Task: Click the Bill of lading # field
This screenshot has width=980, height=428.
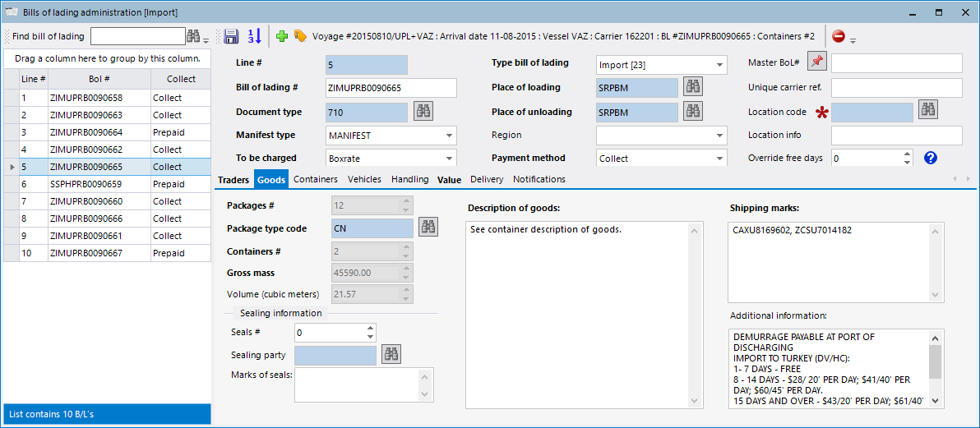Action: (x=391, y=88)
